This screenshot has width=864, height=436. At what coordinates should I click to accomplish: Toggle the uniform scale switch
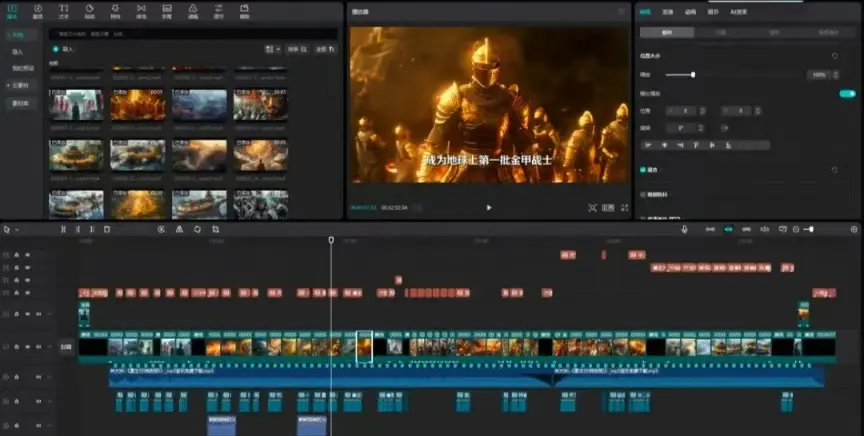847,94
